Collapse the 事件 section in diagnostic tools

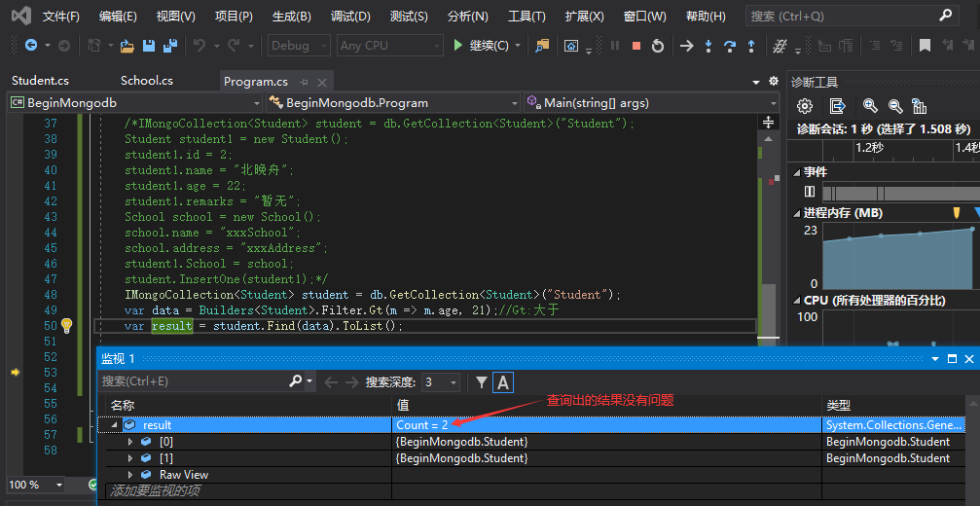click(795, 172)
